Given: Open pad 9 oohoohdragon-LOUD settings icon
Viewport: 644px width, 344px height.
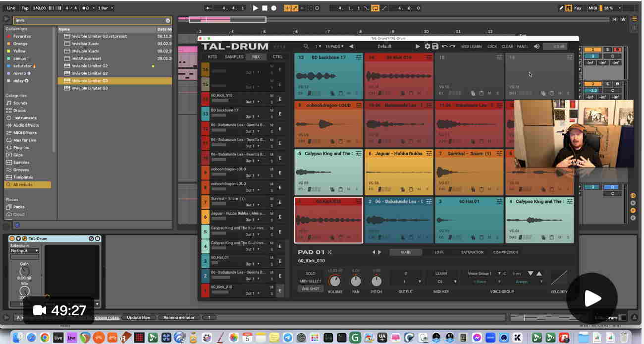Looking at the screenshot, I should click(x=359, y=106).
